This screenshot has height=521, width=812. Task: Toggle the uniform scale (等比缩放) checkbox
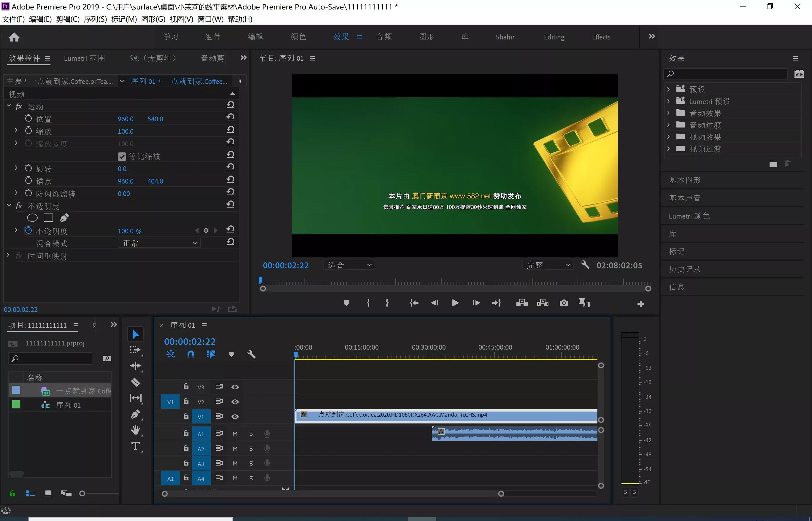pyautogui.click(x=122, y=156)
